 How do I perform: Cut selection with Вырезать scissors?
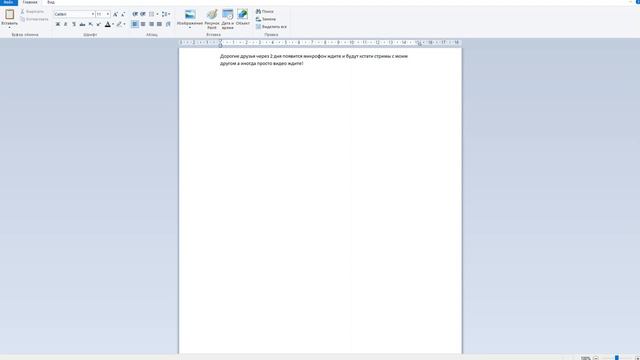32,11
